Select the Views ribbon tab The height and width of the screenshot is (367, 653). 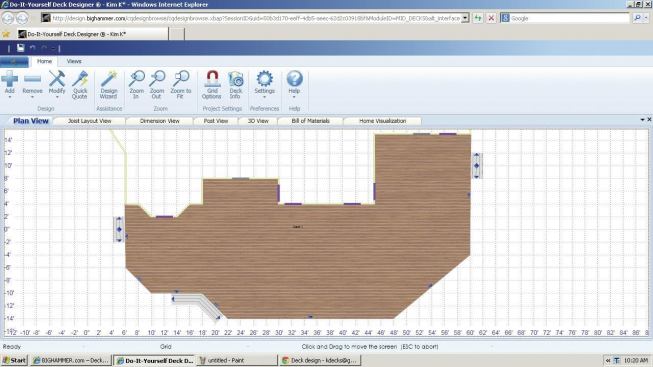(74, 61)
